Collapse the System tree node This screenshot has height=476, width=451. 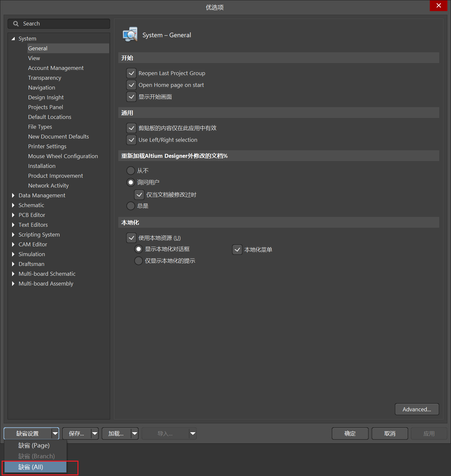13,39
